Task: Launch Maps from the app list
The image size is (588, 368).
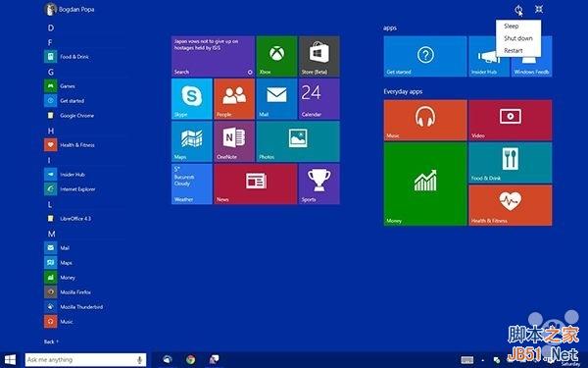Action: click(58, 262)
